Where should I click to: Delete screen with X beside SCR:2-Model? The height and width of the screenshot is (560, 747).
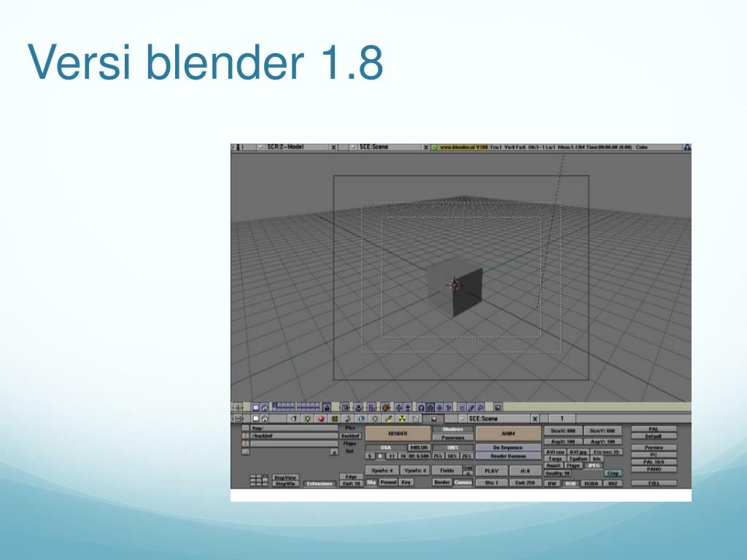(334, 147)
